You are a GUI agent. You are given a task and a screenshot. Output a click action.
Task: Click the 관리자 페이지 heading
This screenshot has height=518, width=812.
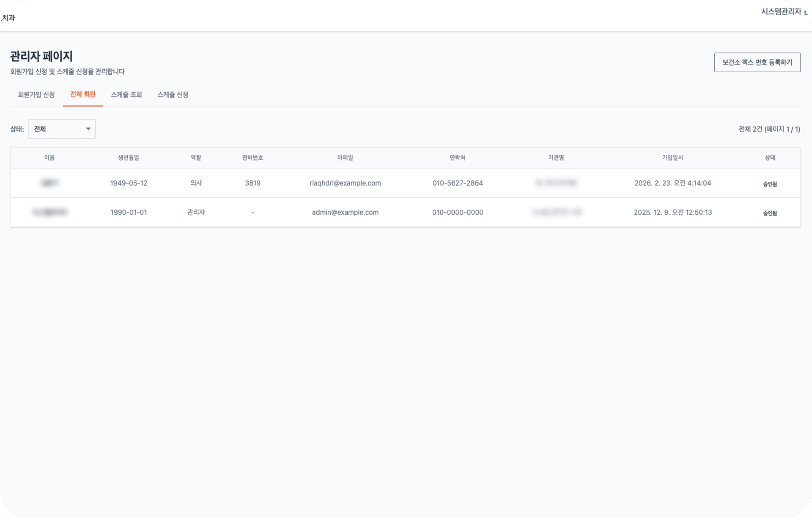(41, 56)
